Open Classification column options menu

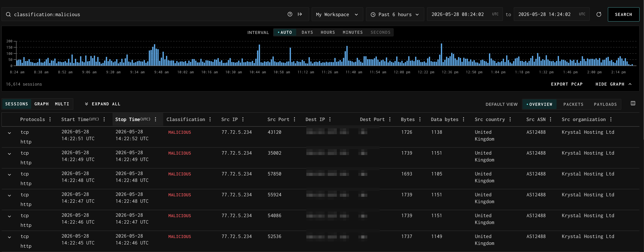210,119
